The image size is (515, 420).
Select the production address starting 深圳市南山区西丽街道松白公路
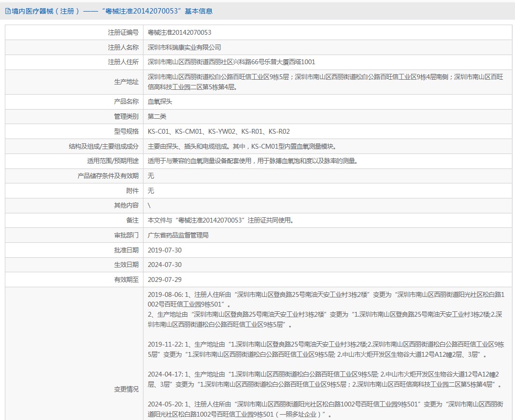coord(325,82)
